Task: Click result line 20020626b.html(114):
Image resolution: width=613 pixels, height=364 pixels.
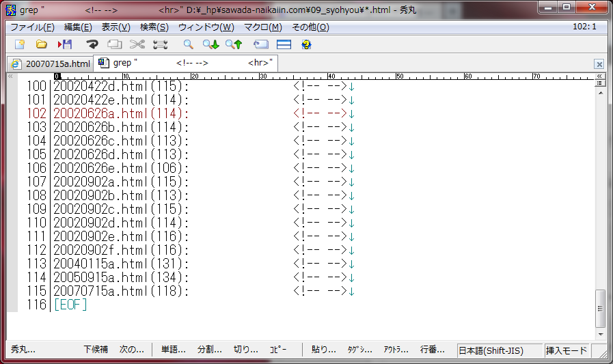Action: [121, 127]
